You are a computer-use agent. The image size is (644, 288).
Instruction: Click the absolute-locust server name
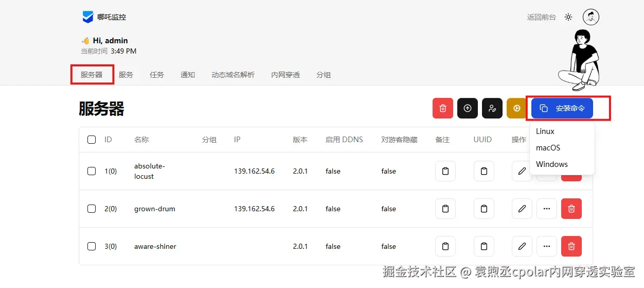point(150,171)
